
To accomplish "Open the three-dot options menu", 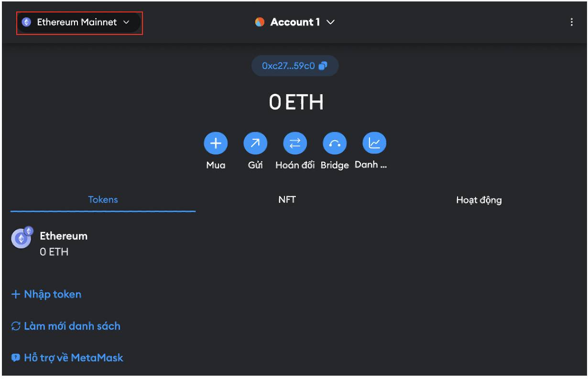I will (x=571, y=22).
